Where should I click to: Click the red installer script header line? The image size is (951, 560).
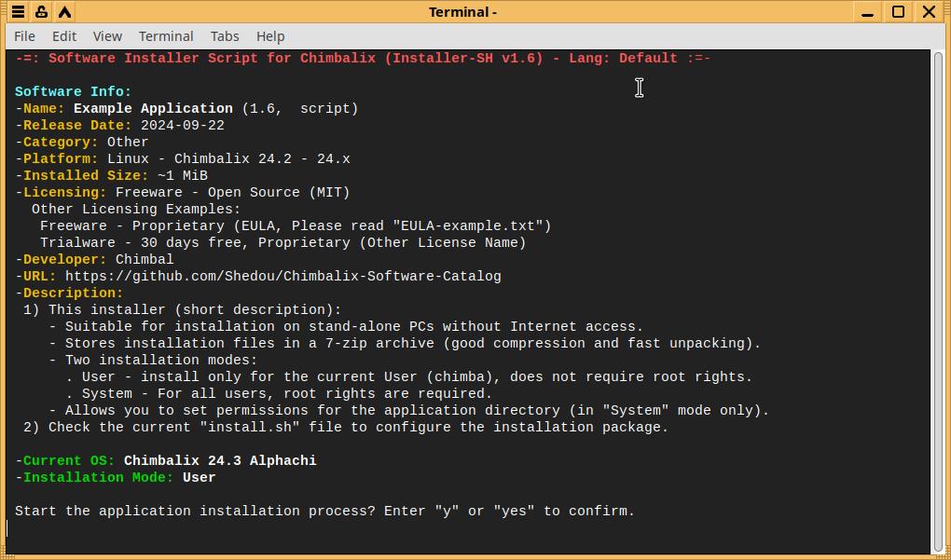[363, 59]
